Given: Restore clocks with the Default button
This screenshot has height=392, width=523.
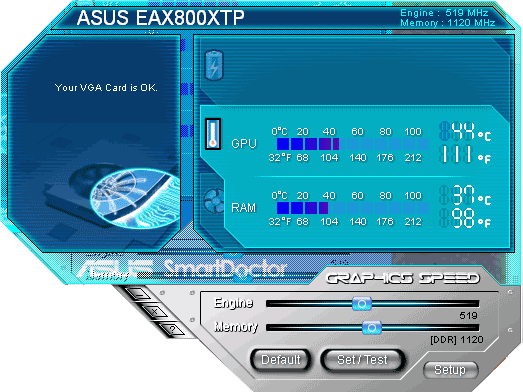Looking at the screenshot, I should click(281, 360).
